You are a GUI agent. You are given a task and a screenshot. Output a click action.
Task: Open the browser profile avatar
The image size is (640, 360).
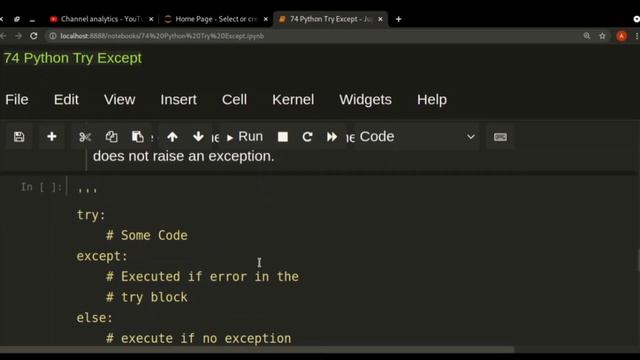pyautogui.click(x=621, y=36)
